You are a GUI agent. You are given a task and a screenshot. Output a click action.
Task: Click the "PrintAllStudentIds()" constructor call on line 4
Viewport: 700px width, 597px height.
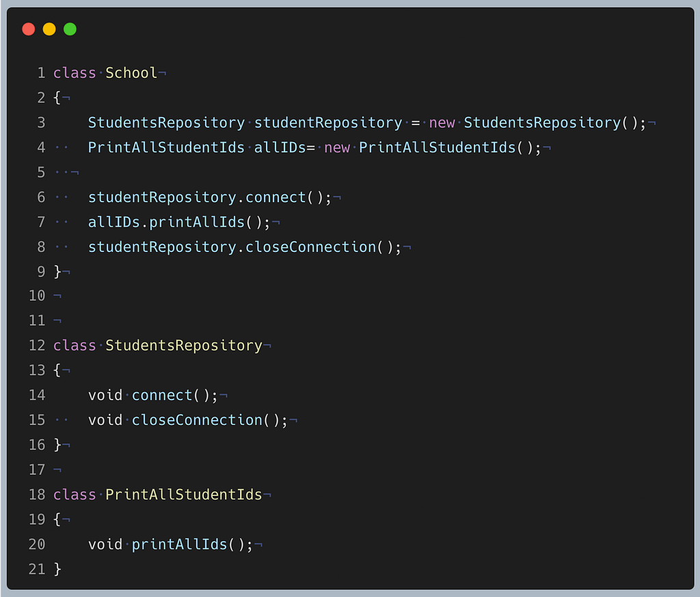tap(450, 148)
